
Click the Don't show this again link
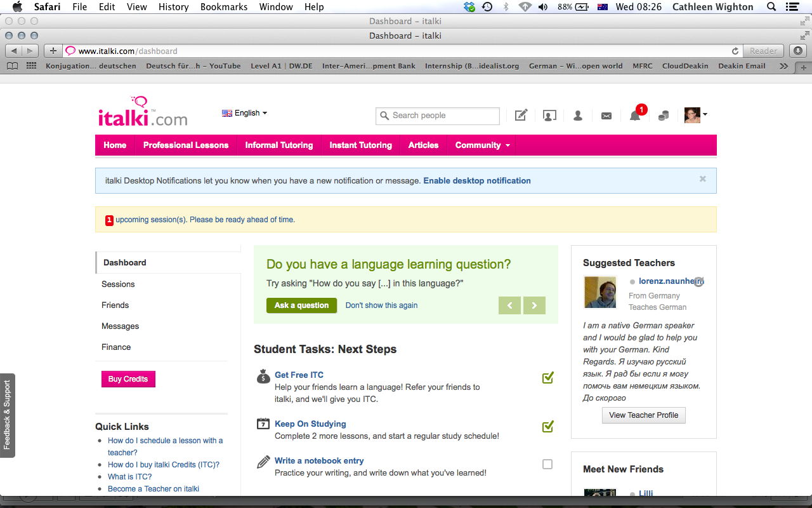click(x=381, y=305)
